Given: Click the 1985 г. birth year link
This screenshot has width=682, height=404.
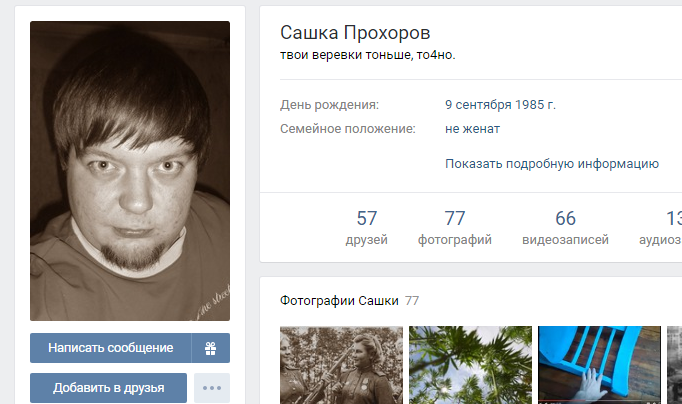Looking at the screenshot, I should [x=535, y=105].
